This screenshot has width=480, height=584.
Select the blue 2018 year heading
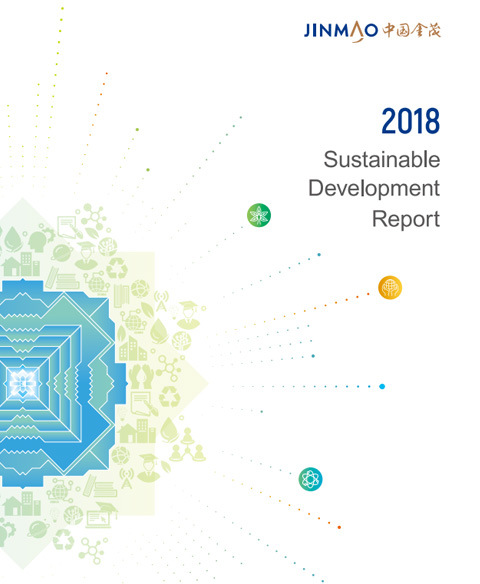click(410, 121)
